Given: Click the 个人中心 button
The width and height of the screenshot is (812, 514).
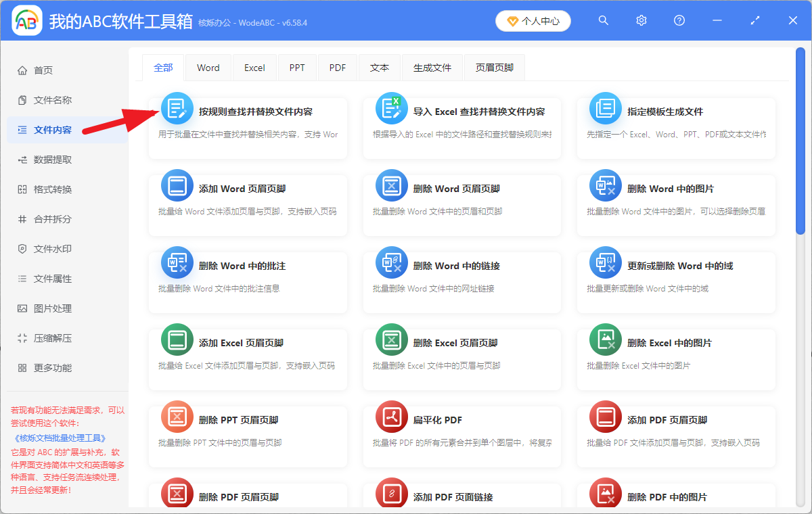Looking at the screenshot, I should pyautogui.click(x=533, y=20).
